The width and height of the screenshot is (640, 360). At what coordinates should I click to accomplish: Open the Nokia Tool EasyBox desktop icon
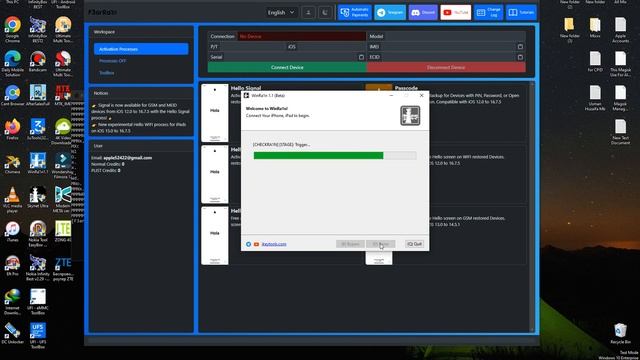(38, 234)
